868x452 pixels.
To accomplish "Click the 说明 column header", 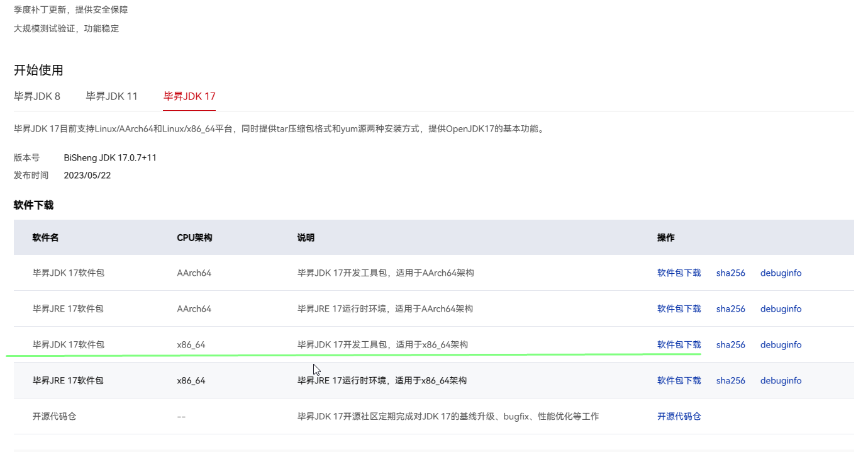I will point(306,238).
